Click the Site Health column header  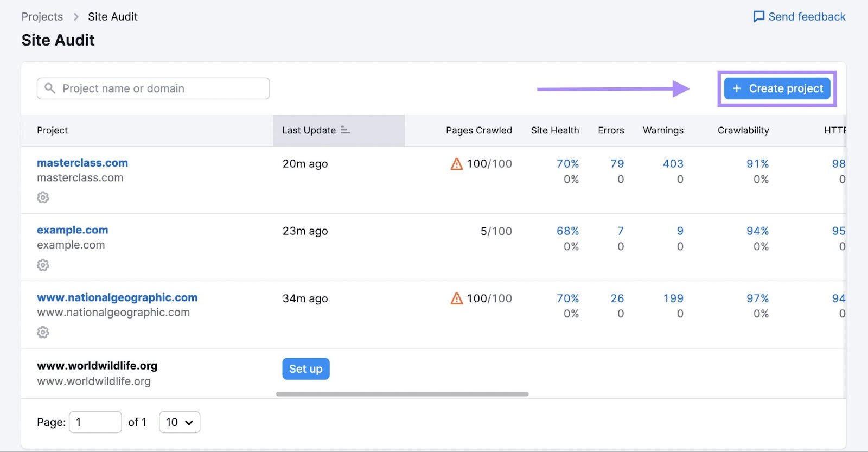coord(555,130)
